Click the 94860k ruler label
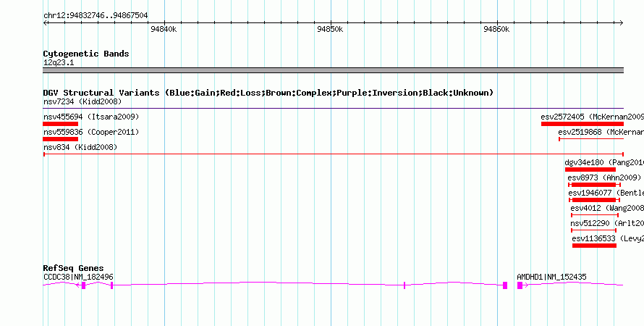The height and width of the screenshot is (326, 644). [496, 29]
